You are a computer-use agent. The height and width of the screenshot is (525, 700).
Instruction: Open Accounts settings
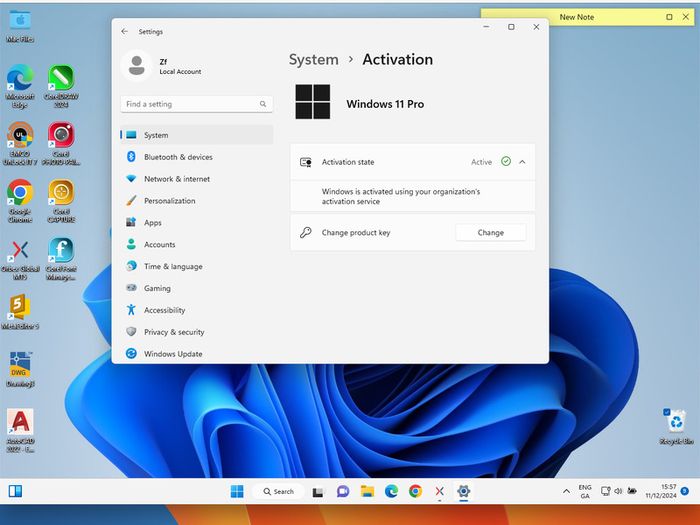coord(197,244)
